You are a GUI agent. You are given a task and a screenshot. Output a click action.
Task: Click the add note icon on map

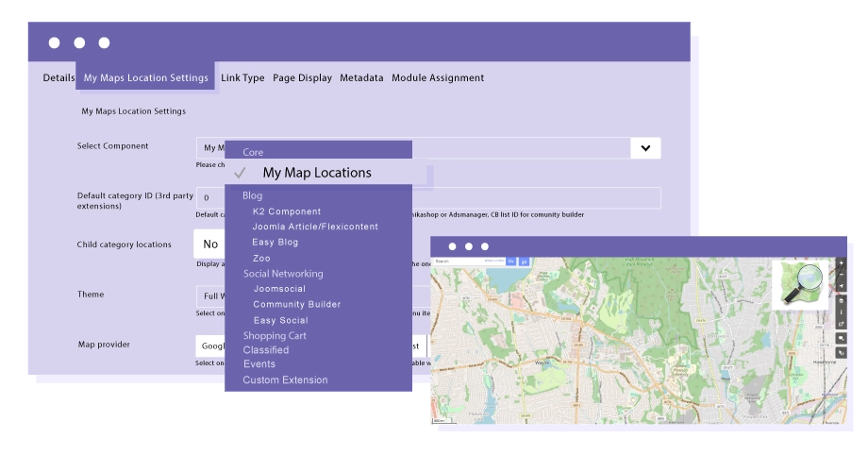point(841,338)
